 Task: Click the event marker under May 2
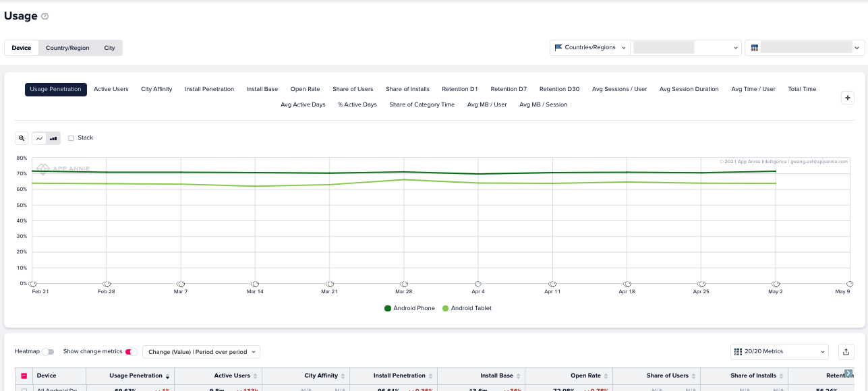point(776,284)
